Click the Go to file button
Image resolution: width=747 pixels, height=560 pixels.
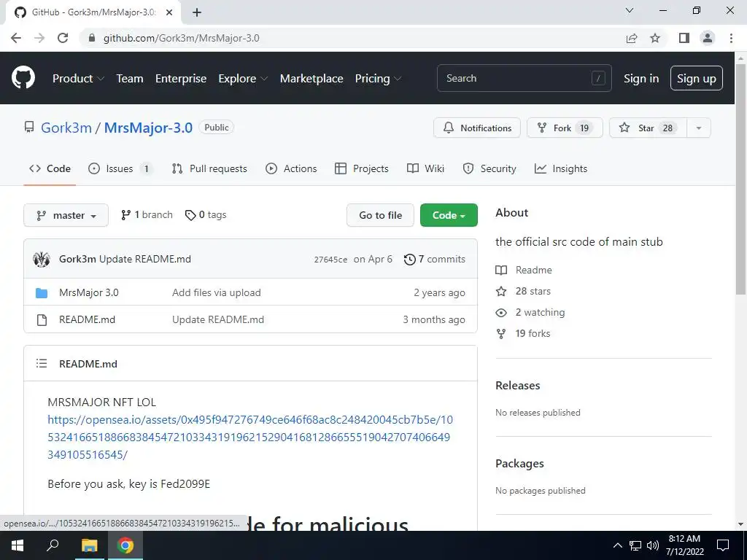380,215
